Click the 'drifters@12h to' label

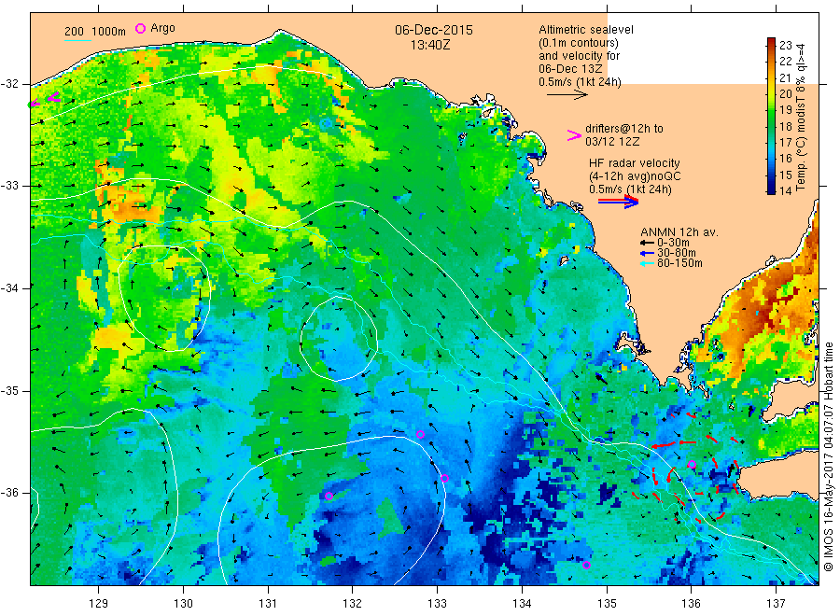(624, 129)
